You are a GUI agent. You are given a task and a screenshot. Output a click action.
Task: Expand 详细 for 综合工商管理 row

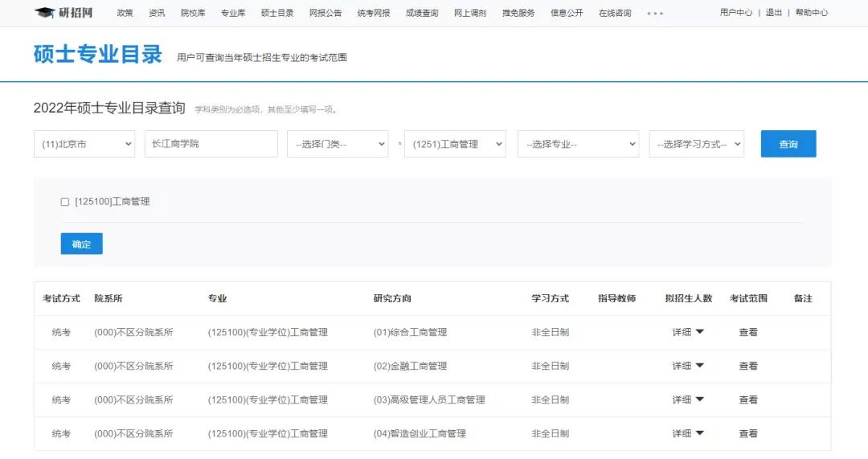tap(687, 332)
